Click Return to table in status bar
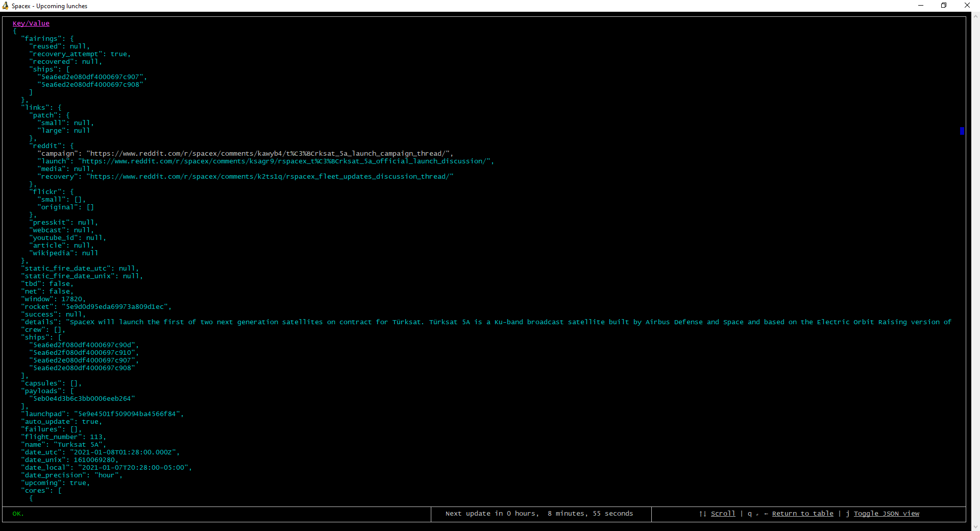Viewport: 980px width, 531px height. pos(802,514)
